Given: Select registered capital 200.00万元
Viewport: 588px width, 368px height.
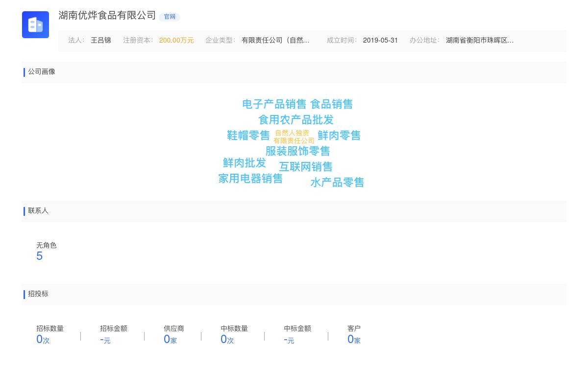Looking at the screenshot, I should coord(176,41).
